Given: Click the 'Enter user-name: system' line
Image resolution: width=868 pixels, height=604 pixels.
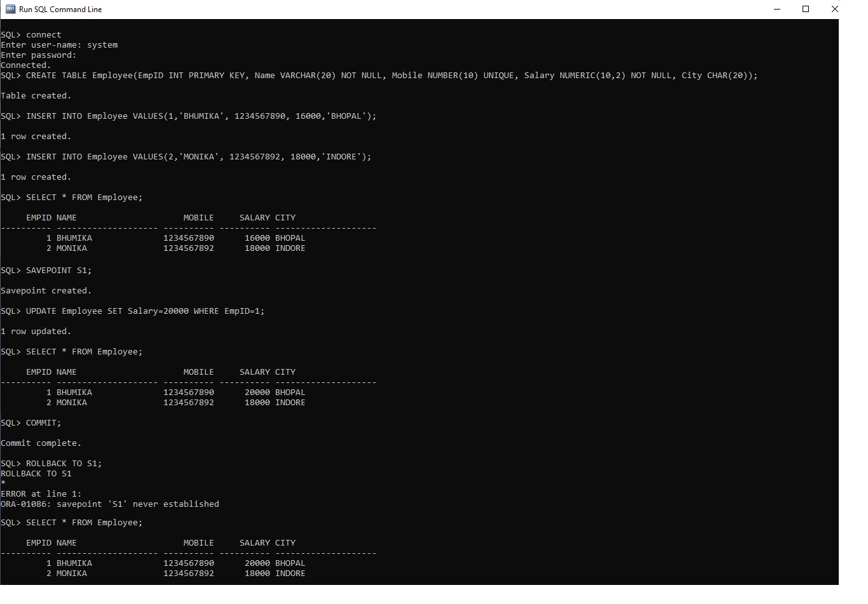Looking at the screenshot, I should click(59, 45).
